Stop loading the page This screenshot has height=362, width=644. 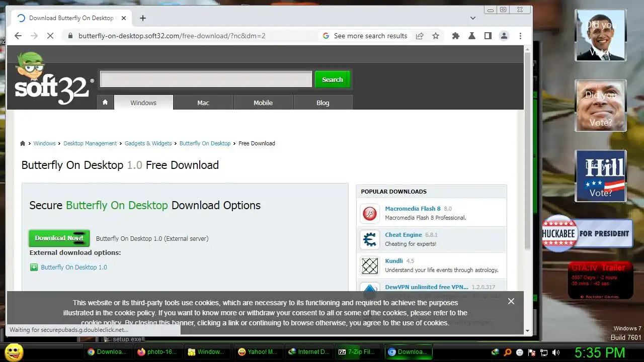coord(51,36)
